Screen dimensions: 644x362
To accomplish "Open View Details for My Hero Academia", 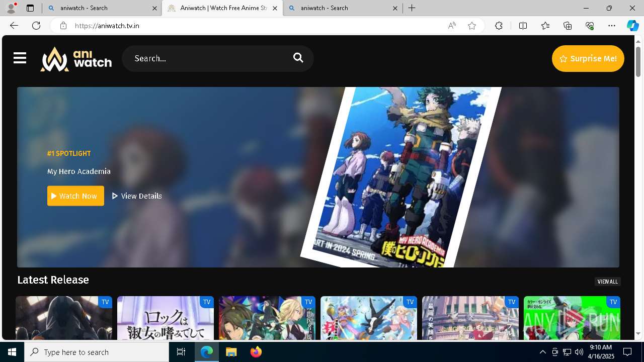I will pos(137,196).
